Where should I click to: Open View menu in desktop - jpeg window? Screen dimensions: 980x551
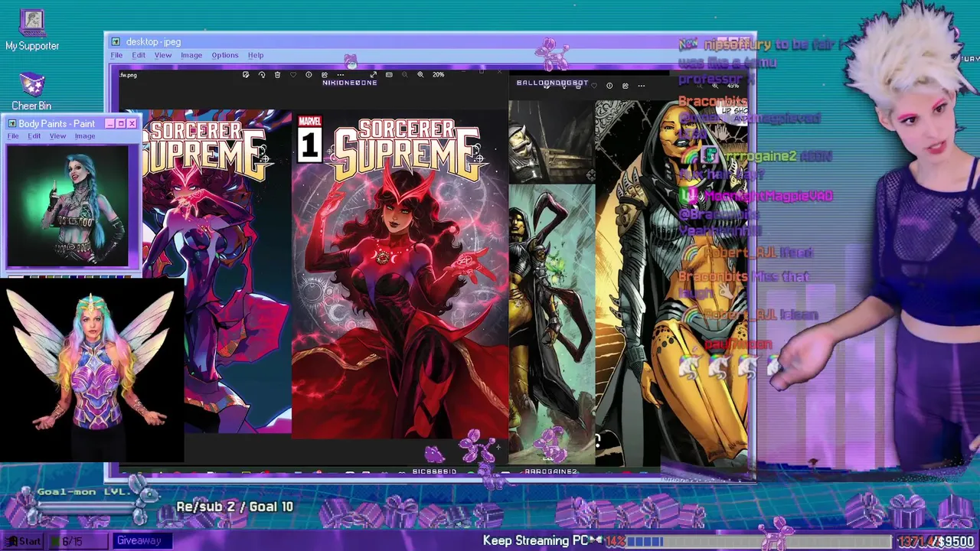pos(163,55)
